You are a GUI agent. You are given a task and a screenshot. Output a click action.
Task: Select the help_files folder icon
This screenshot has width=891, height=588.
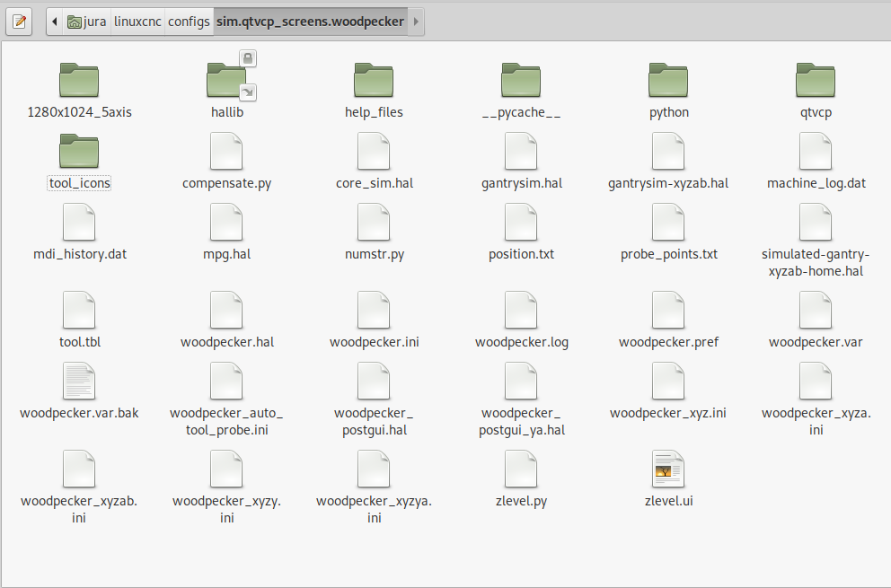point(374,80)
